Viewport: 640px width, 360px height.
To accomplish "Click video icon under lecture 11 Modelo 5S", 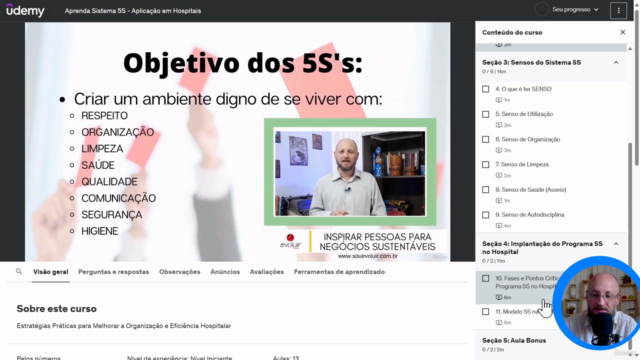I will tap(499, 323).
